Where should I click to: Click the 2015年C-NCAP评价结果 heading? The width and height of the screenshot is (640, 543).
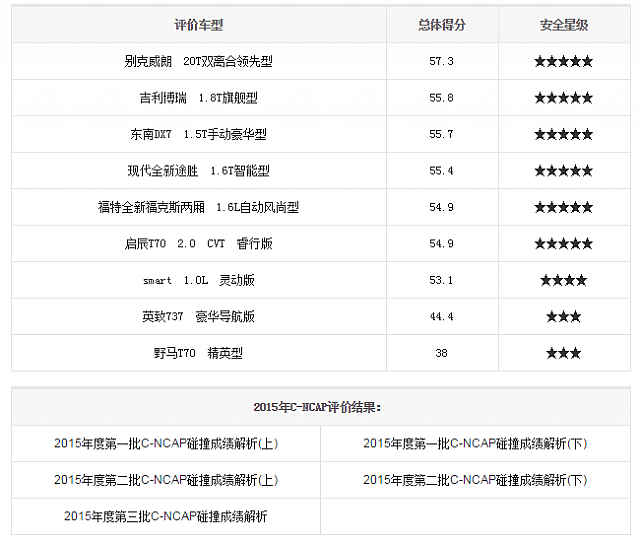[317, 407]
